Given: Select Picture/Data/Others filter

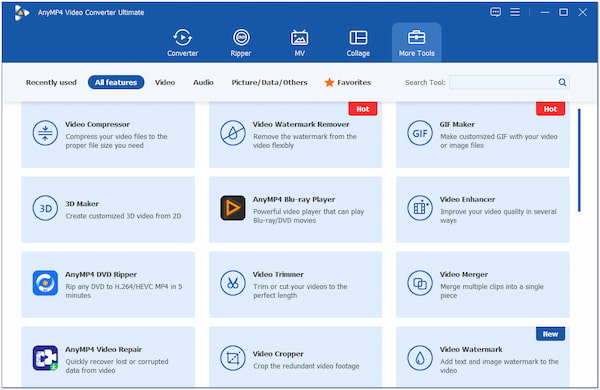Looking at the screenshot, I should tap(269, 82).
